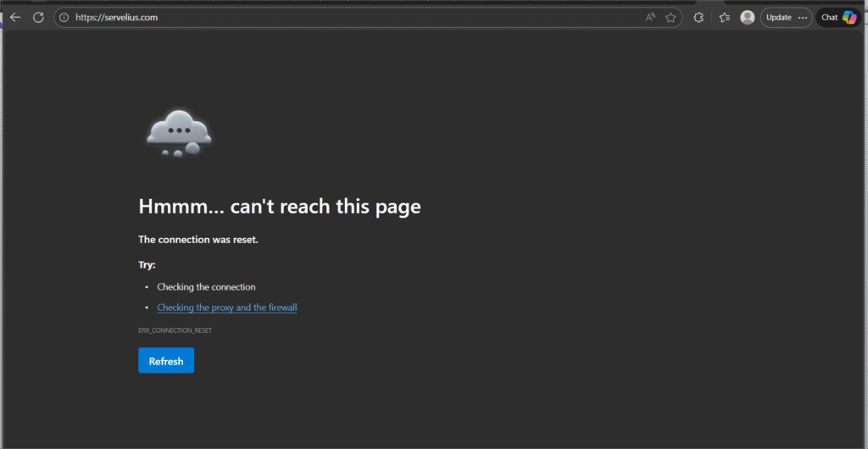
Task: Launch Copilot Chat in the toolbar
Action: coord(838,17)
